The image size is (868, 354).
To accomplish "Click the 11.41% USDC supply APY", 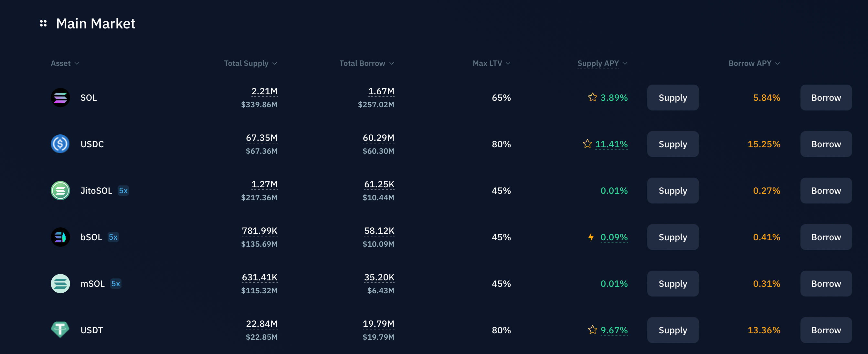I will pos(611,144).
